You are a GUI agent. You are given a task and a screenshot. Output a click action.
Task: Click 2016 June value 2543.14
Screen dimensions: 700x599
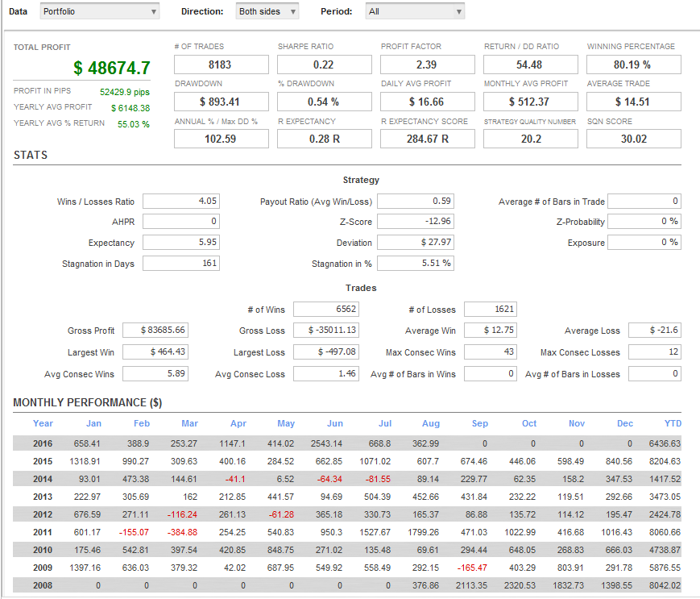[326, 443]
